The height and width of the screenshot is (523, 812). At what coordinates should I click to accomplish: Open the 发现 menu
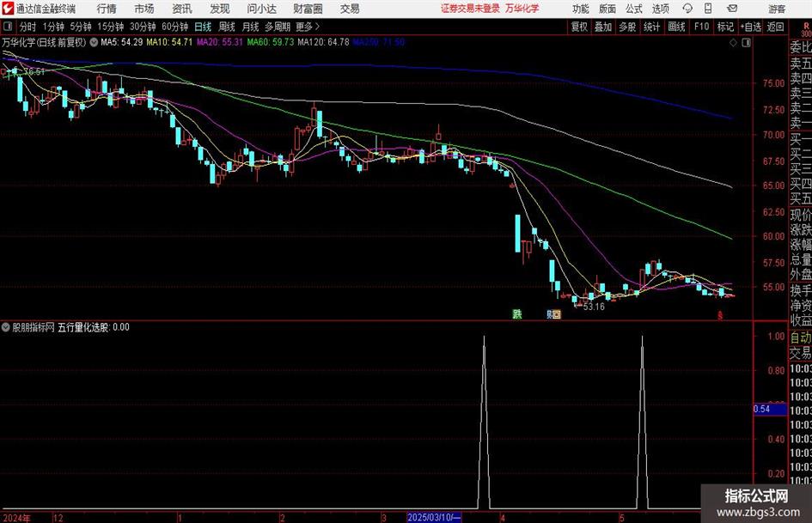click(220, 9)
